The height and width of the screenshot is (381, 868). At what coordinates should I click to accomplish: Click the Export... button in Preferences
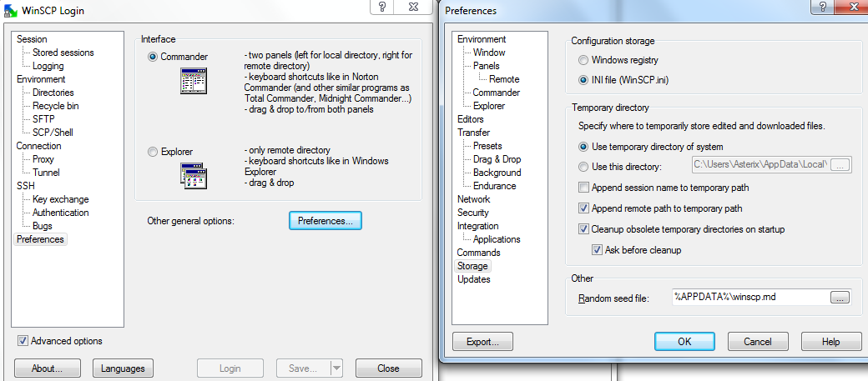[482, 342]
